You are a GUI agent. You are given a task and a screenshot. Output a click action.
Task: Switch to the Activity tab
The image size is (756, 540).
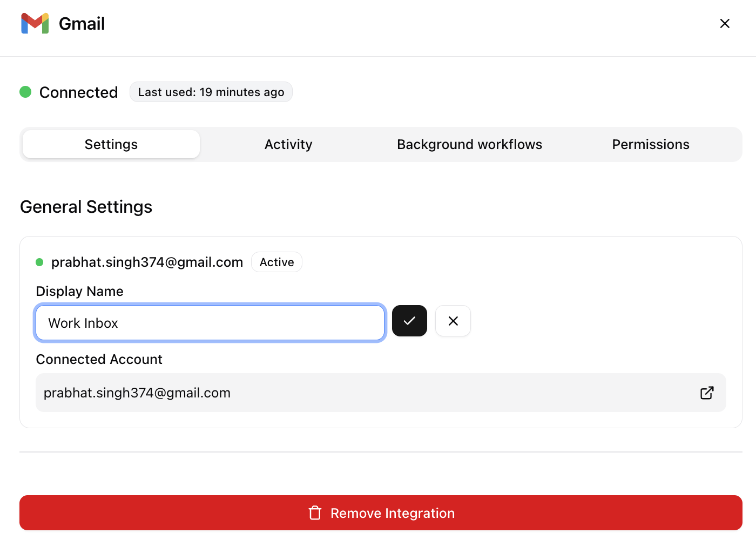click(288, 144)
